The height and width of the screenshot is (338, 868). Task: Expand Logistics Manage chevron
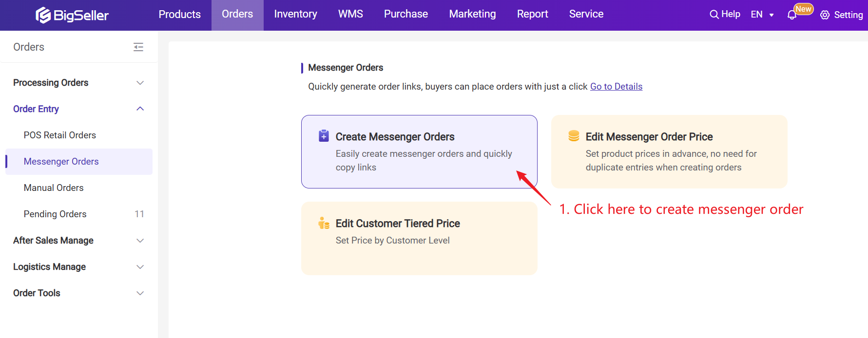(140, 267)
